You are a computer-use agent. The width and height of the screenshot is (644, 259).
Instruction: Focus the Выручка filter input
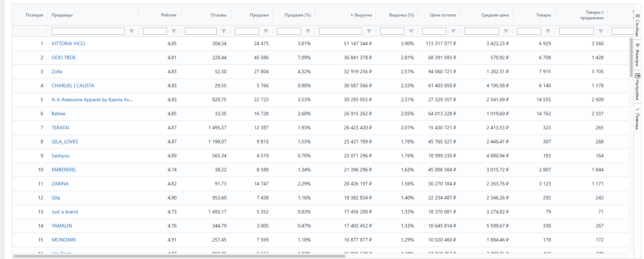pos(341,31)
